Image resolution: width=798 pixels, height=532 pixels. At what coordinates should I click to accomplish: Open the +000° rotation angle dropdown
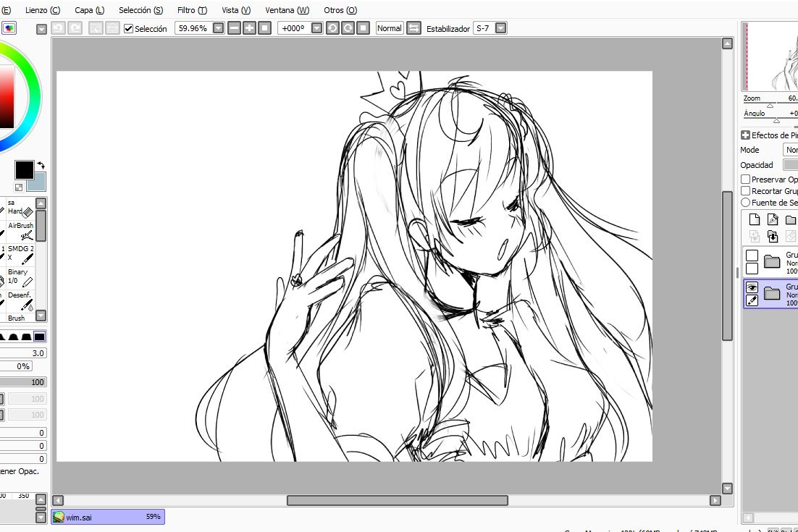(317, 28)
